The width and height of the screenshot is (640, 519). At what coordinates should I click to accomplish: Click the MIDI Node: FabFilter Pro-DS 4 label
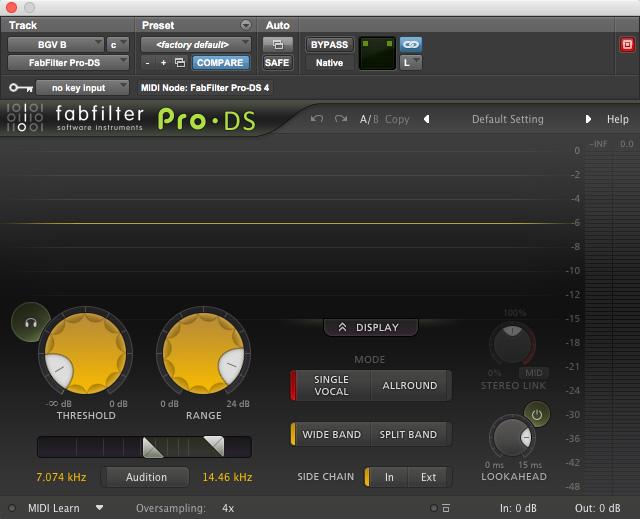[x=205, y=88]
